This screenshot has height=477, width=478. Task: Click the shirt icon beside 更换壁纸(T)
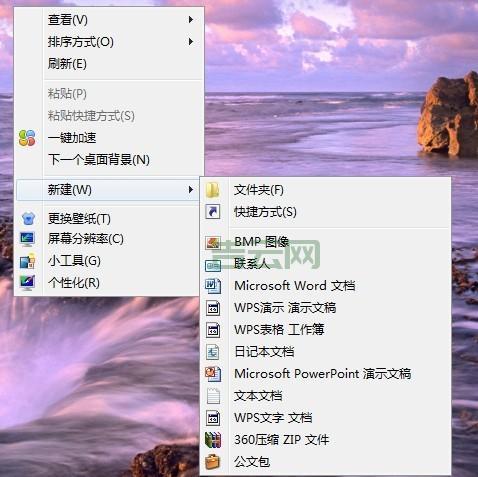[x=28, y=219]
